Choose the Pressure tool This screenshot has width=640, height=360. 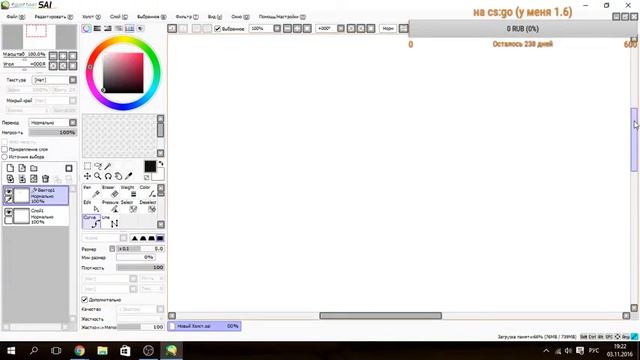click(x=111, y=207)
